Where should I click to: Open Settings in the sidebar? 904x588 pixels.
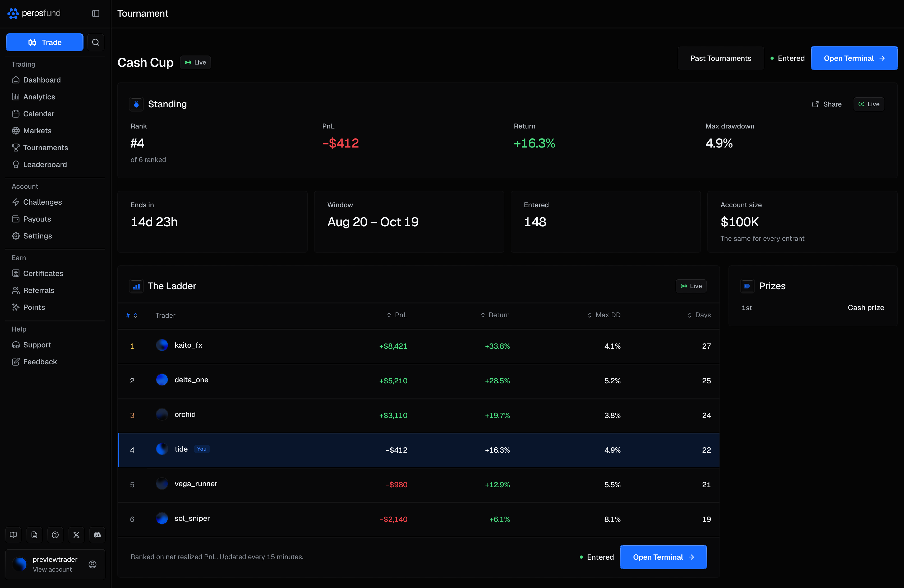point(56,236)
